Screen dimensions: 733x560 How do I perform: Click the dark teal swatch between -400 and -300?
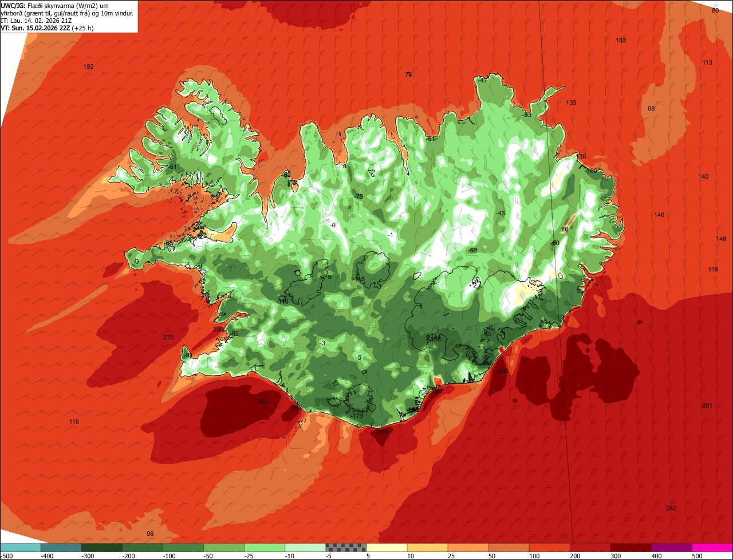pos(61,547)
